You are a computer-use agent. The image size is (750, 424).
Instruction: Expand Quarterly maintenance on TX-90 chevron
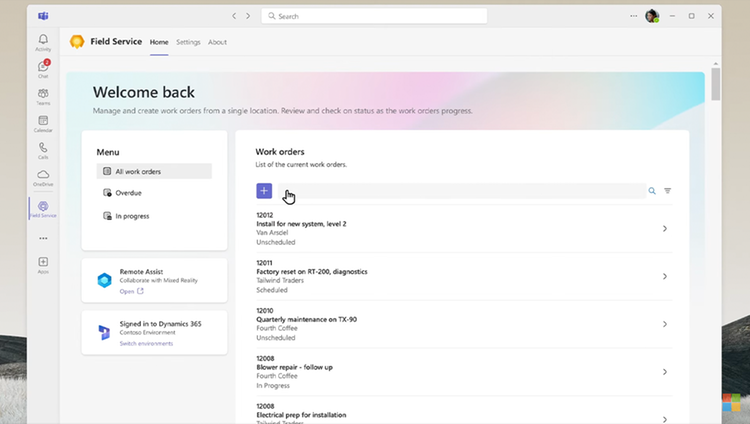tap(665, 324)
